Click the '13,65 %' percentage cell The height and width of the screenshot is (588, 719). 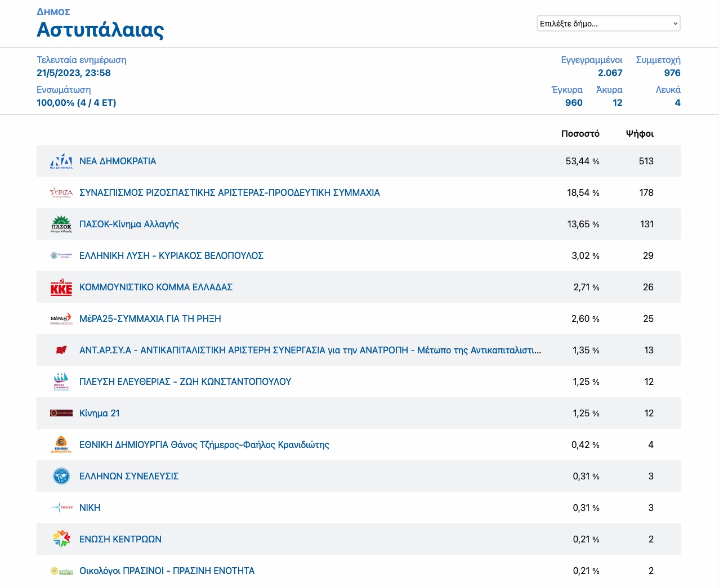tap(583, 224)
